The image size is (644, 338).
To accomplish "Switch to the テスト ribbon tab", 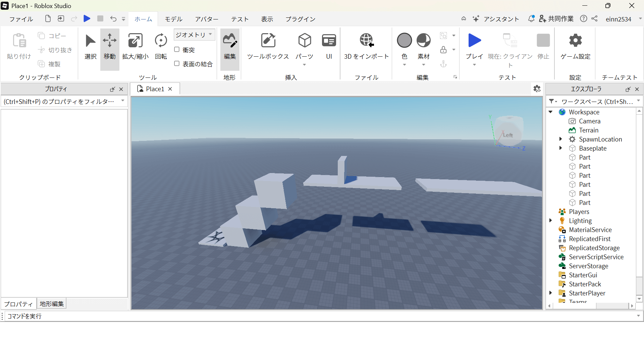I will click(x=239, y=19).
